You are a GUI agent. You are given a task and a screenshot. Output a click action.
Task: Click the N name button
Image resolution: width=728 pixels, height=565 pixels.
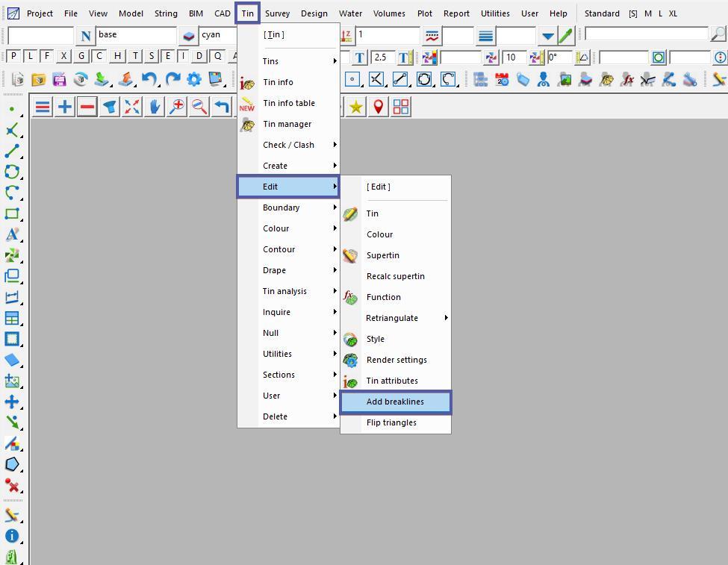click(85, 36)
